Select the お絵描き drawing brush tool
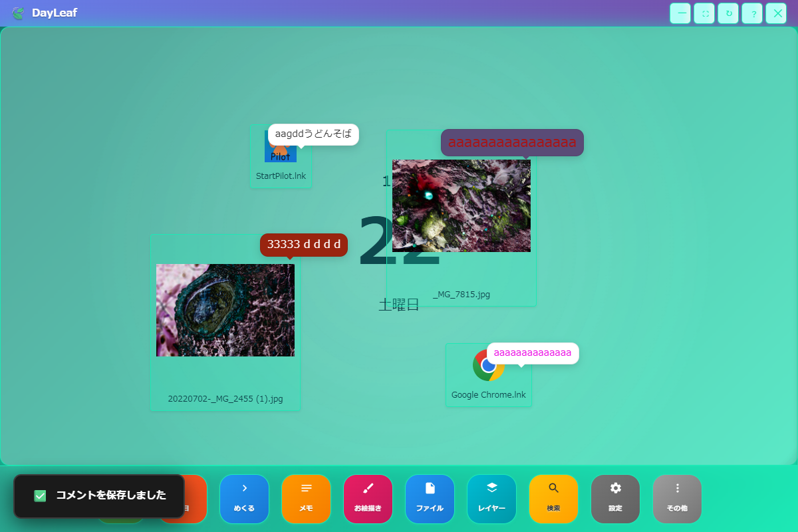This screenshot has width=798, height=532. [x=368, y=499]
